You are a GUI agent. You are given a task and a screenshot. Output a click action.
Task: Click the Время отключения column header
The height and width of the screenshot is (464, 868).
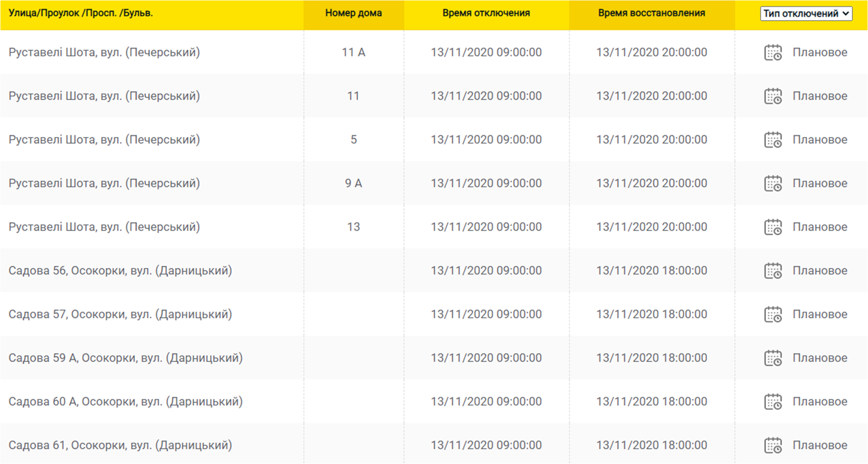click(486, 13)
